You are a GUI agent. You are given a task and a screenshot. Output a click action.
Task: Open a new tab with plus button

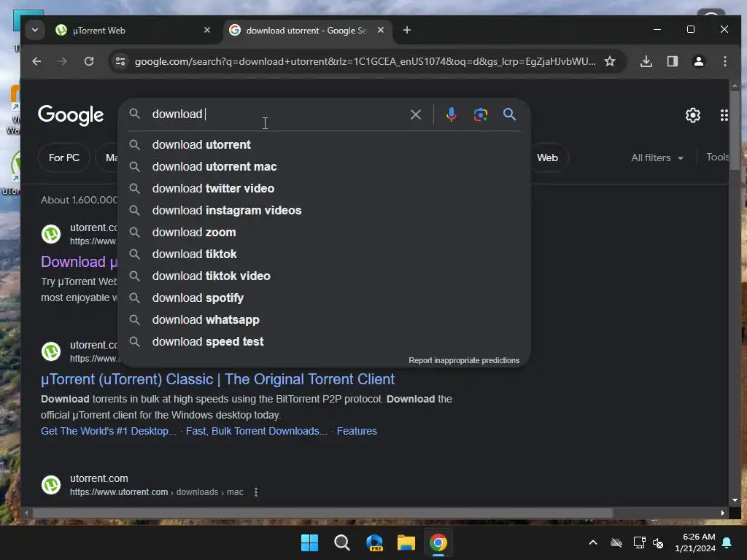click(407, 30)
